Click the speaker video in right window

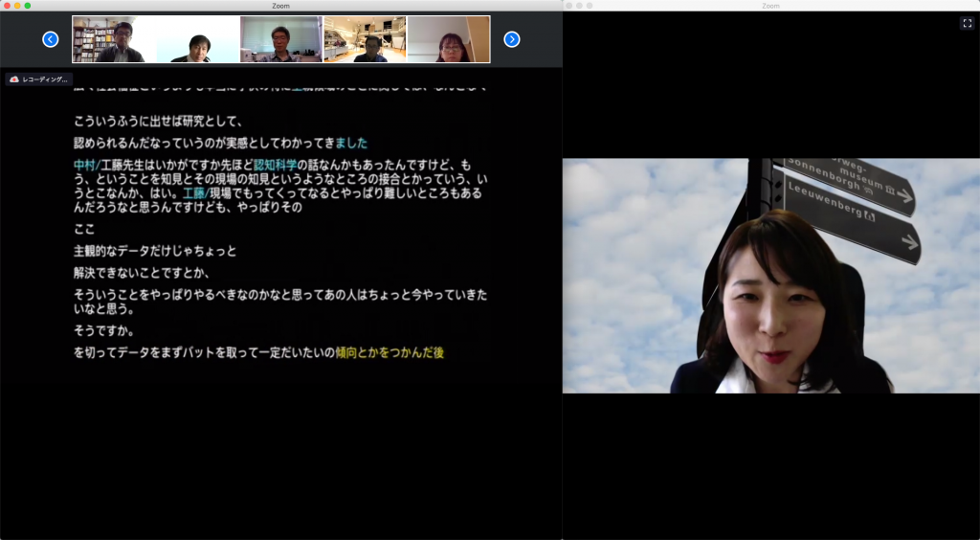click(771, 276)
